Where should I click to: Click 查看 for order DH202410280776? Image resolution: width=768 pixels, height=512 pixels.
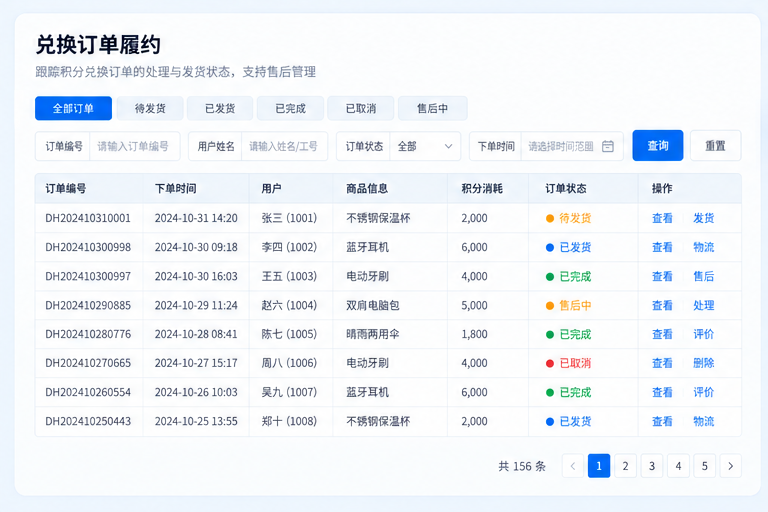point(662,334)
